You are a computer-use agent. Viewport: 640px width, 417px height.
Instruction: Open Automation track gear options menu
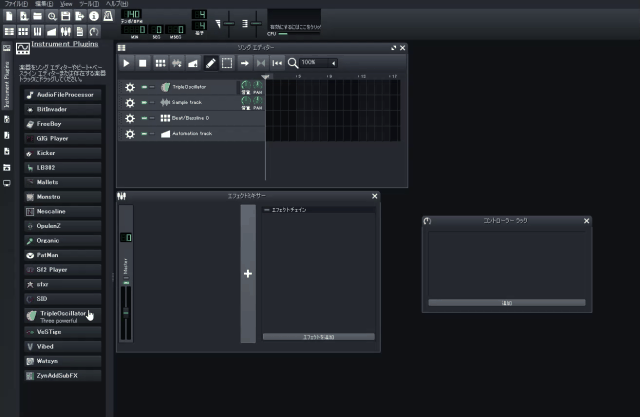pos(129,133)
